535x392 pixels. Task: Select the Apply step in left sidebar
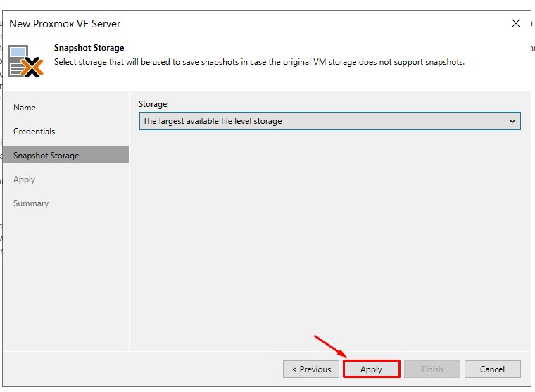click(x=24, y=179)
